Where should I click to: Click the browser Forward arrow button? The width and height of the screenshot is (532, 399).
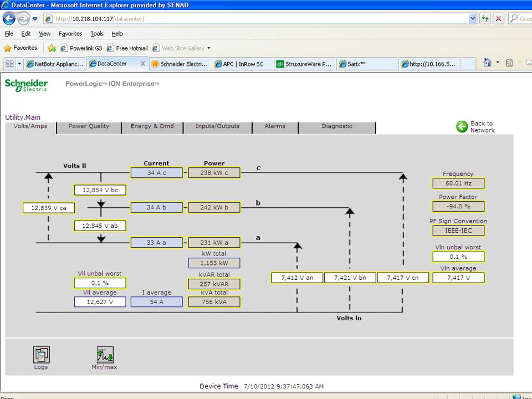pos(23,18)
